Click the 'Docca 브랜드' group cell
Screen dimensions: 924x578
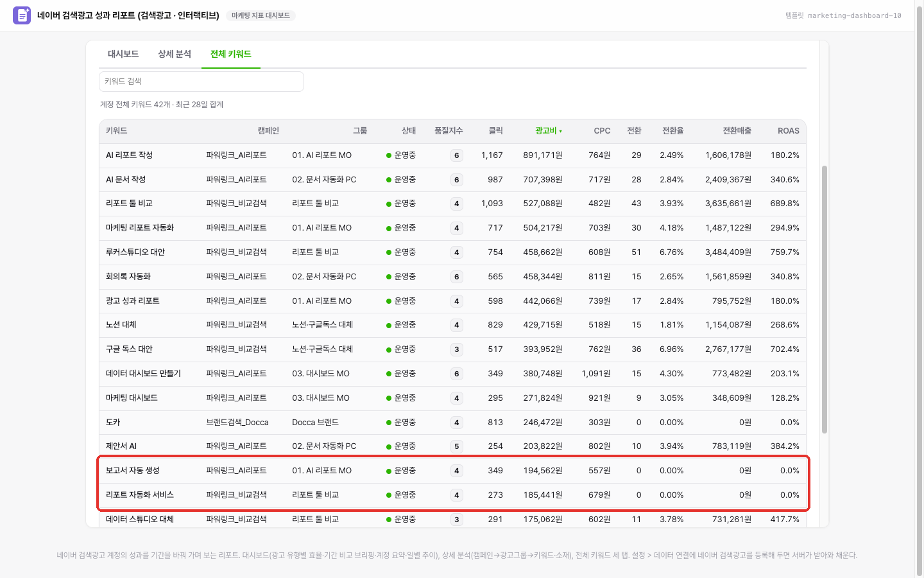(x=316, y=423)
